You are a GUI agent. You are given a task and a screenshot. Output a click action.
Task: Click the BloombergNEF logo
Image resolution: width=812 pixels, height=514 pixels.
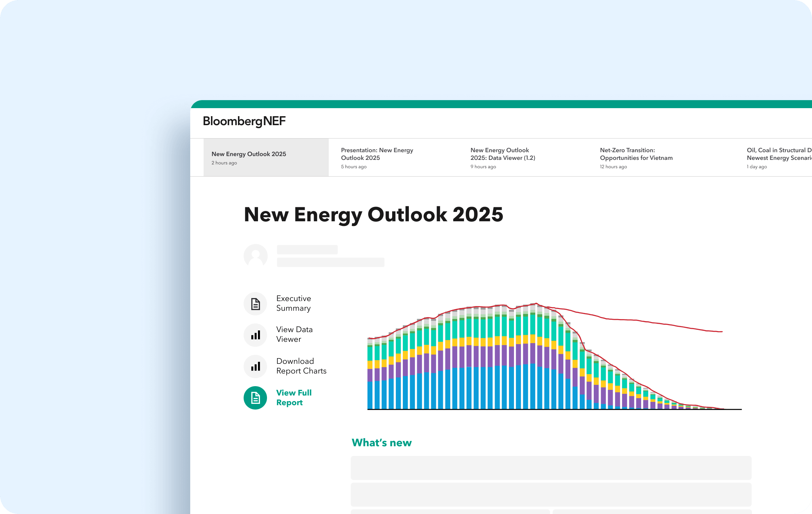coord(244,121)
